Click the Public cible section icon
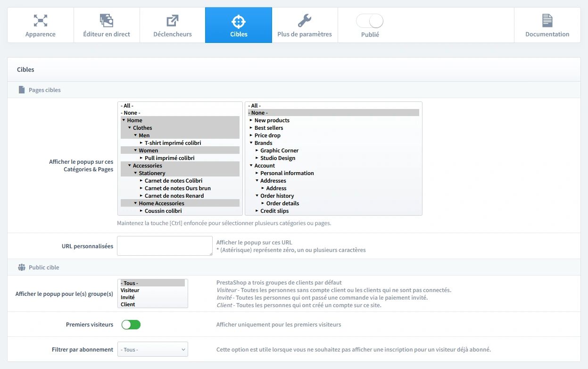 coord(21,267)
